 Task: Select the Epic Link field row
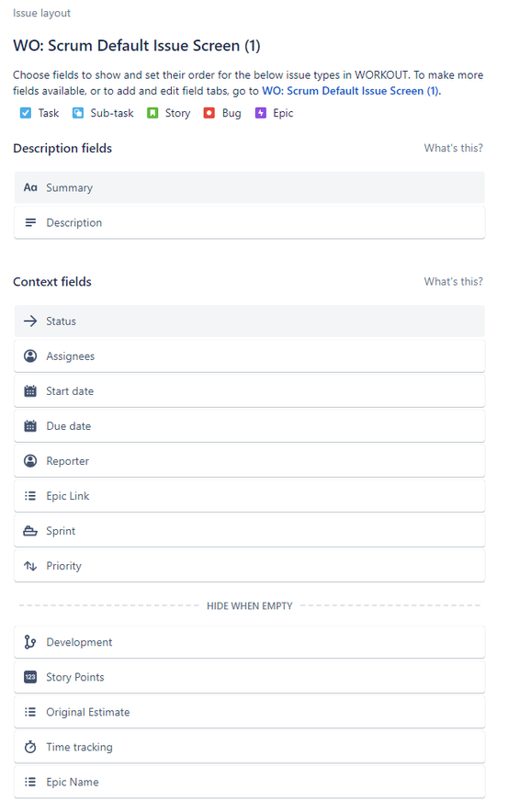pyautogui.click(x=250, y=496)
